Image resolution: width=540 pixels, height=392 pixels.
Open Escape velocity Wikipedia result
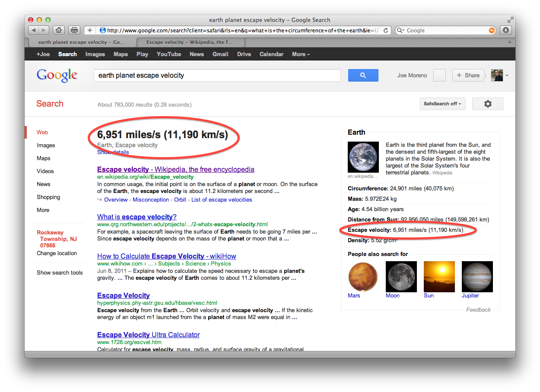[176, 169]
